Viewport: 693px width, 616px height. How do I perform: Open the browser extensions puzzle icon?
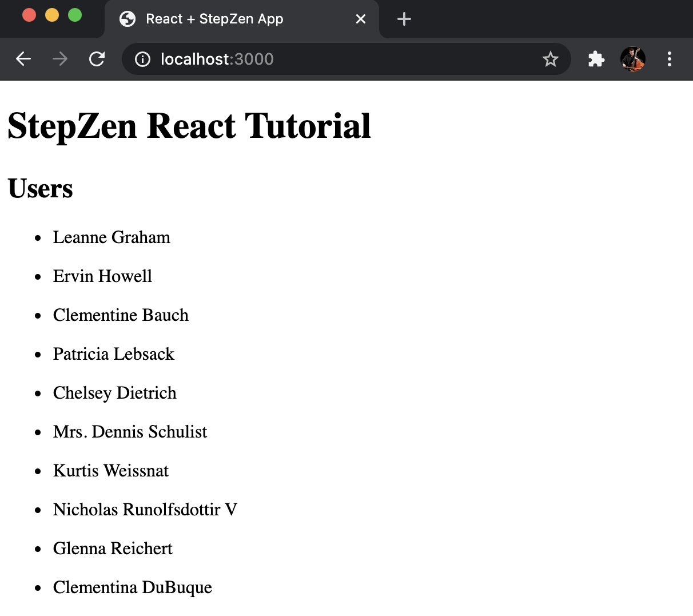[596, 59]
